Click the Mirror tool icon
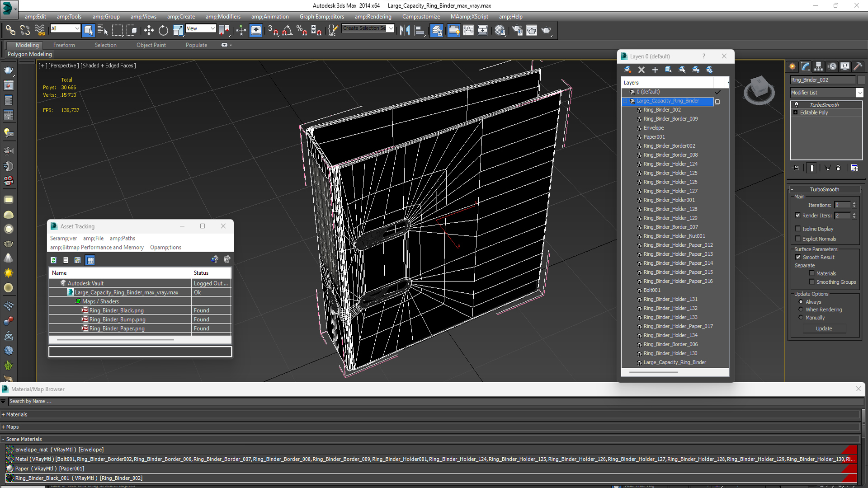 tap(405, 30)
